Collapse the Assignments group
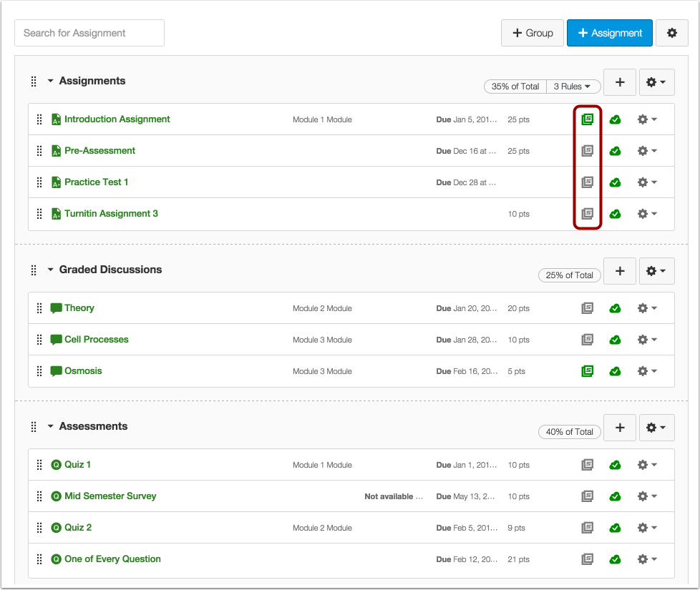Image resolution: width=700 pixels, height=590 pixels. click(x=50, y=81)
